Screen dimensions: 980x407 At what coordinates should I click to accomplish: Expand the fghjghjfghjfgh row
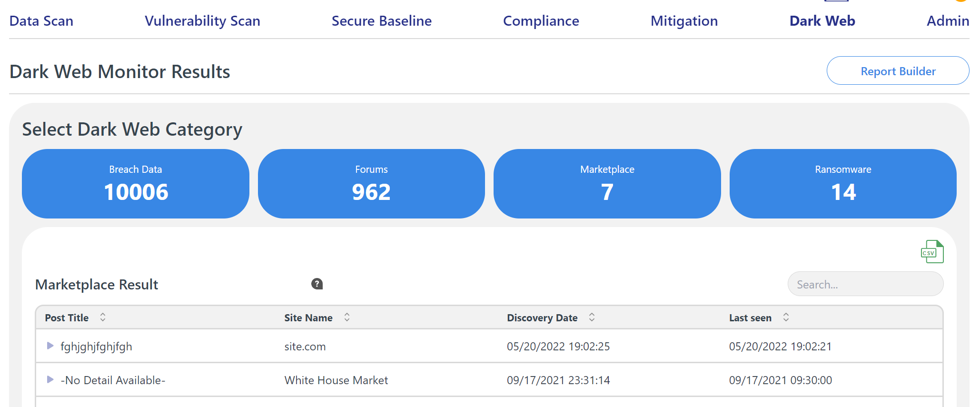[50, 346]
